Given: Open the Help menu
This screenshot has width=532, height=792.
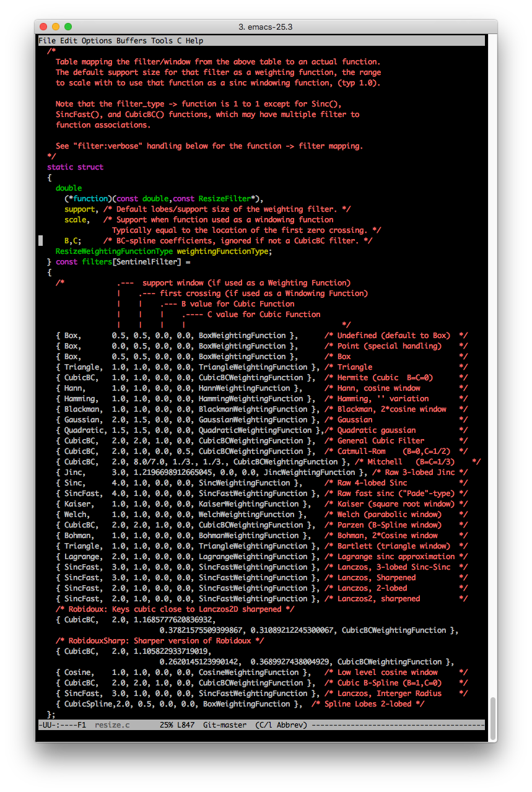Looking at the screenshot, I should pos(194,41).
